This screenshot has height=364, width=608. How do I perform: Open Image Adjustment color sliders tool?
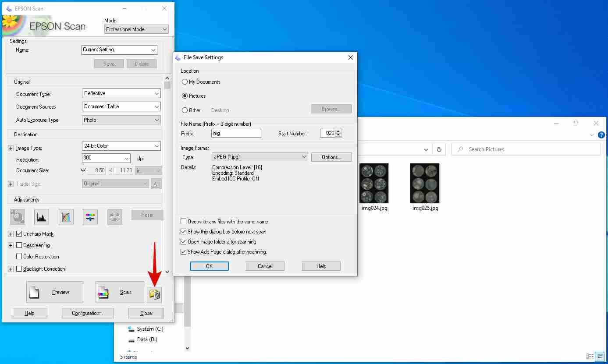pyautogui.click(x=90, y=217)
